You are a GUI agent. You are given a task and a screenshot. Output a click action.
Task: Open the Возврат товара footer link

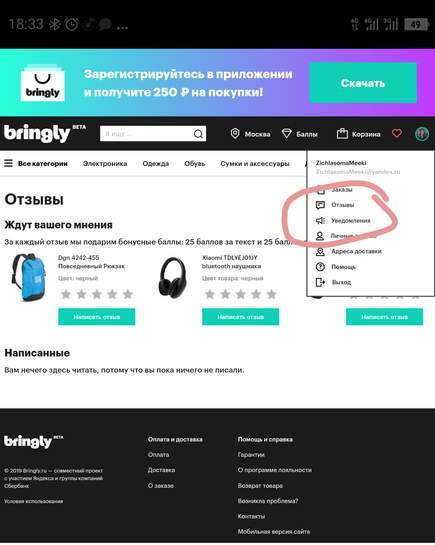260,486
